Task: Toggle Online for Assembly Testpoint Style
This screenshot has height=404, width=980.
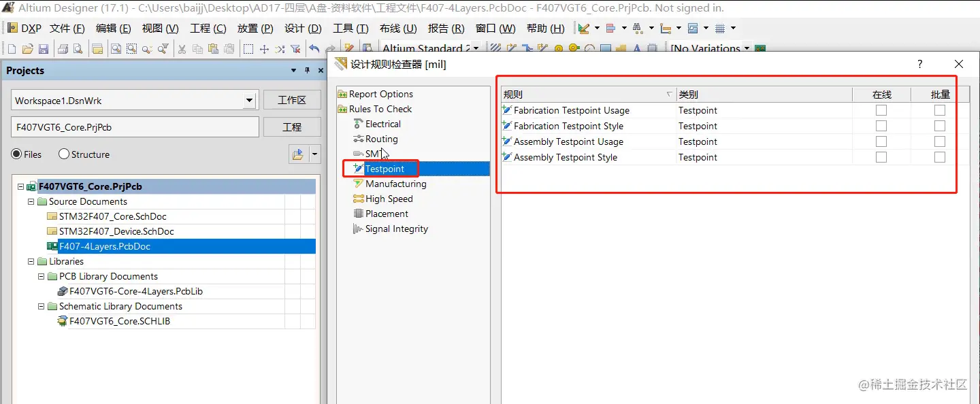Action: (x=881, y=157)
